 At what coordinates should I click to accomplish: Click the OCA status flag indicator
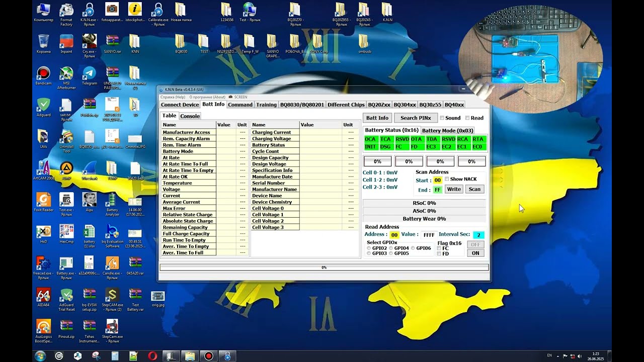370,139
